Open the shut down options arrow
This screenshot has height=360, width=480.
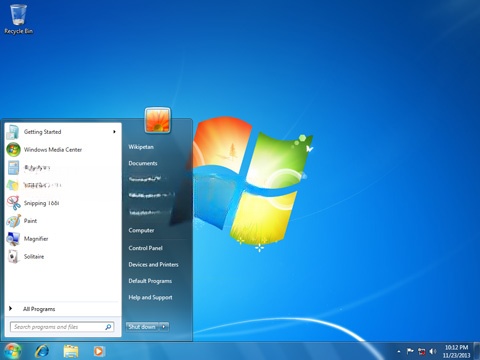click(164, 327)
